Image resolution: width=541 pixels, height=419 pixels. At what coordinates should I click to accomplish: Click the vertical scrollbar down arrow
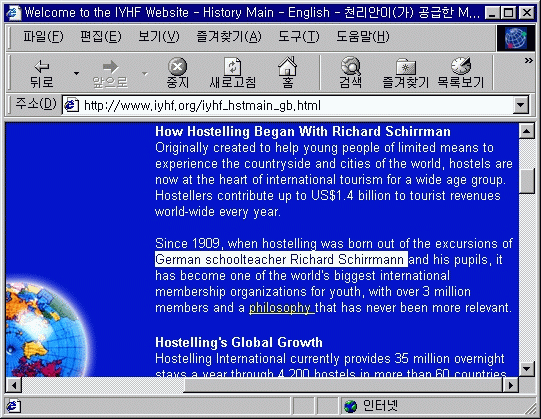click(527, 369)
